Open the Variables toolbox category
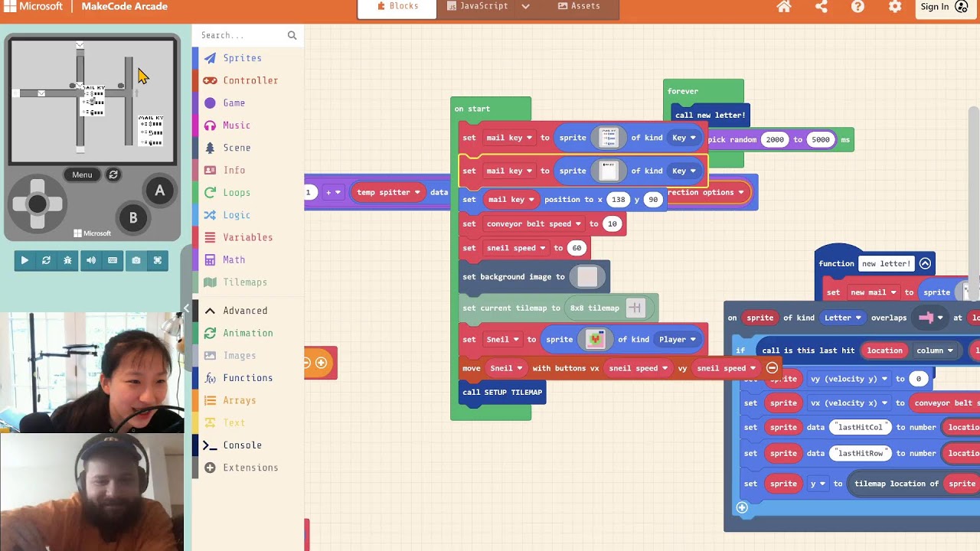The image size is (980, 551). coord(248,237)
